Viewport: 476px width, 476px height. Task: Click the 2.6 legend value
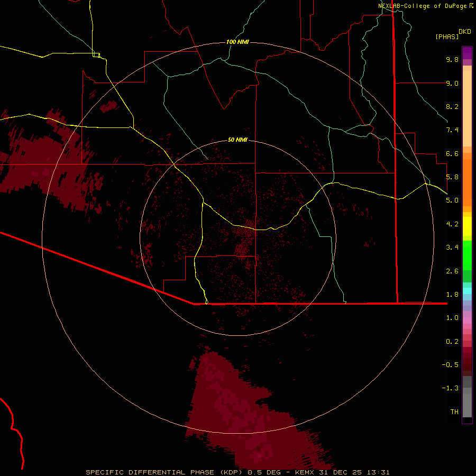(x=452, y=271)
